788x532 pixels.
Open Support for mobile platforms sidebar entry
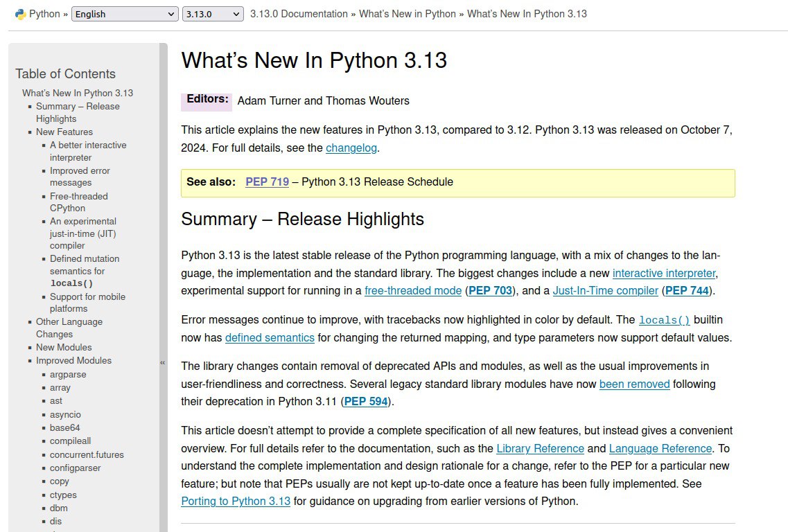[x=87, y=303]
